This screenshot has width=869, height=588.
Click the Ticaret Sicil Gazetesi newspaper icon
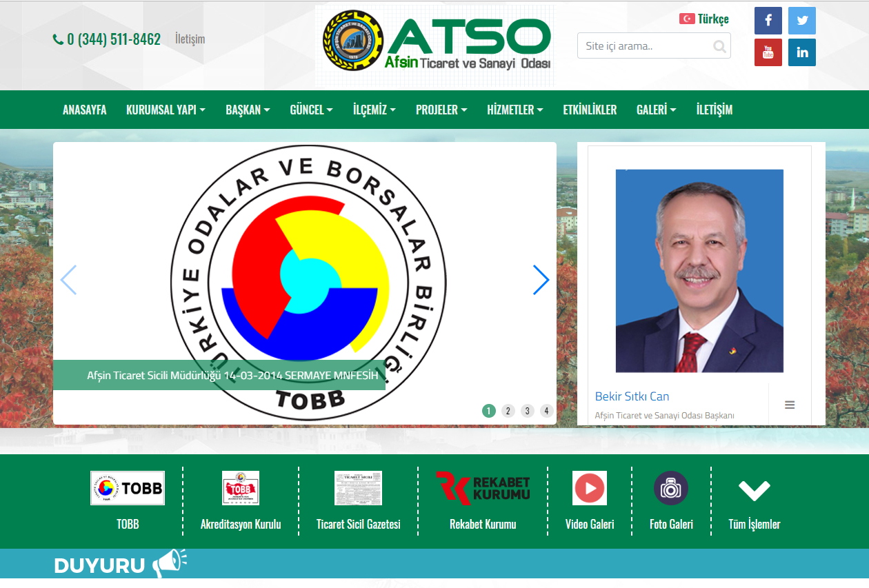[x=358, y=488]
